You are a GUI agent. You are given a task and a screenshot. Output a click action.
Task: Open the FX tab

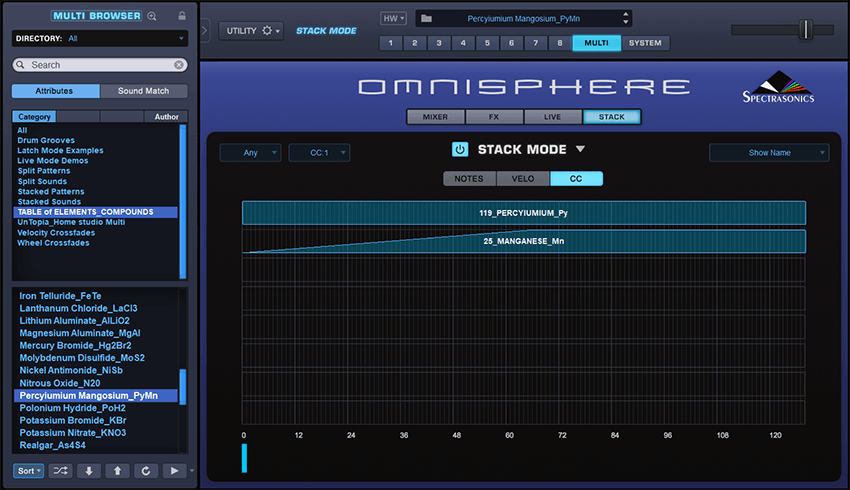pyautogui.click(x=494, y=117)
